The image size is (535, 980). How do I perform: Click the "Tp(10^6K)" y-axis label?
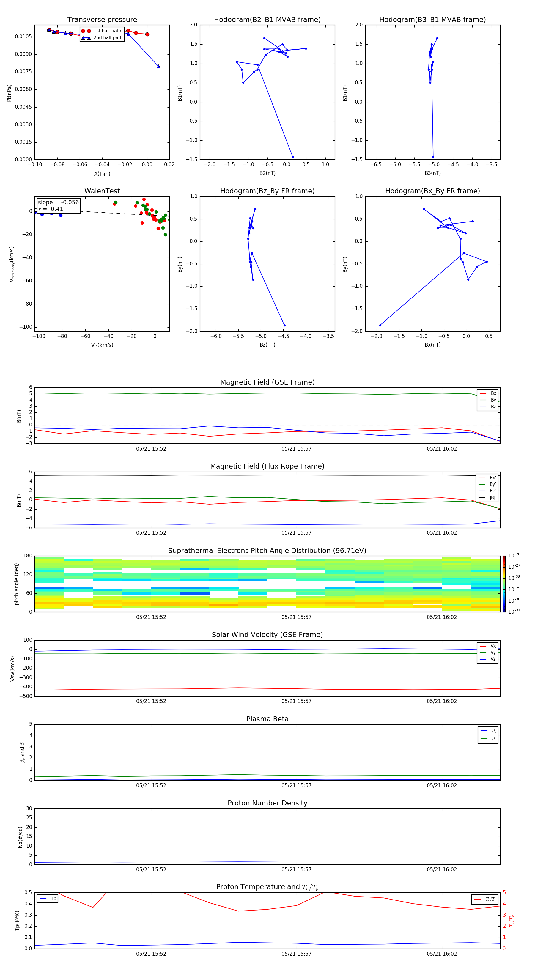17,921
